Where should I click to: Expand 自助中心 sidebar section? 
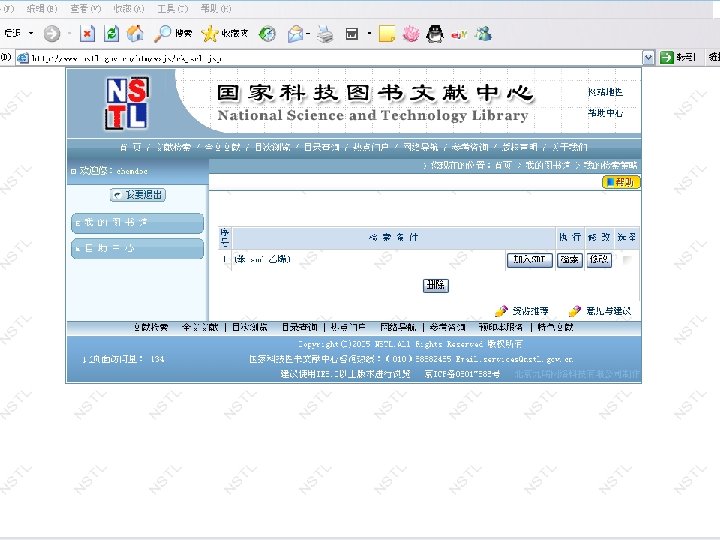pyautogui.click(x=137, y=248)
